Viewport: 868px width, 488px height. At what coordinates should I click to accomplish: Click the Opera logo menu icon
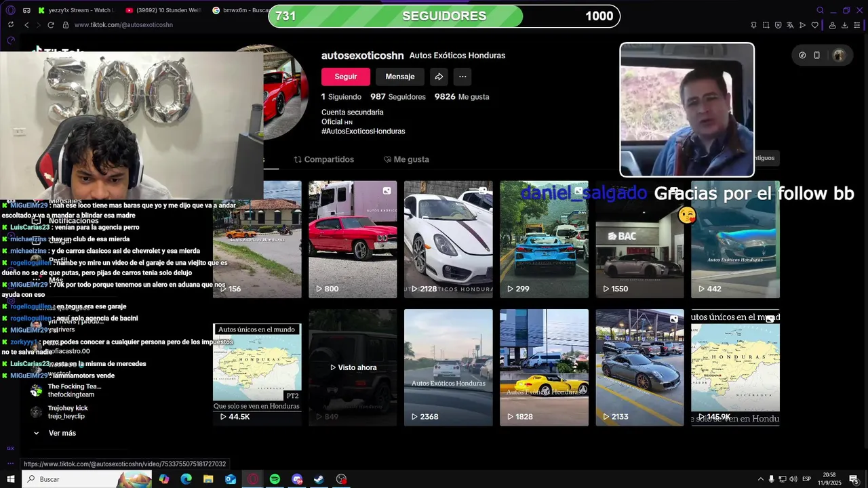(10, 10)
